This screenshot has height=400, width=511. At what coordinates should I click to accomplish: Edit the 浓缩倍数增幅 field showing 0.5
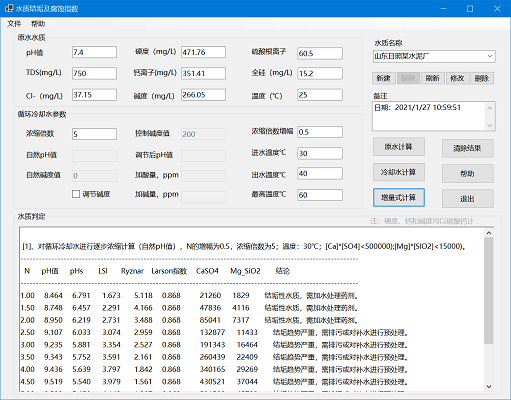pos(320,132)
